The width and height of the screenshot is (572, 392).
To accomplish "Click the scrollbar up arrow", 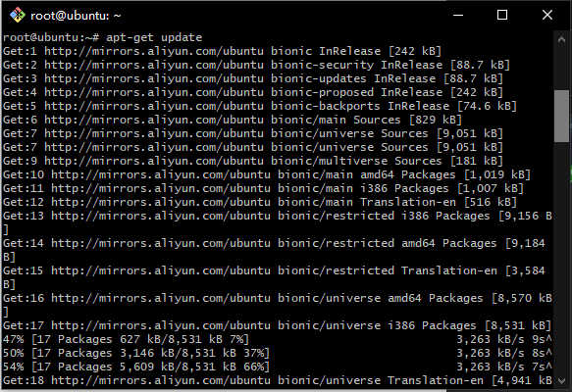I will [561, 39].
